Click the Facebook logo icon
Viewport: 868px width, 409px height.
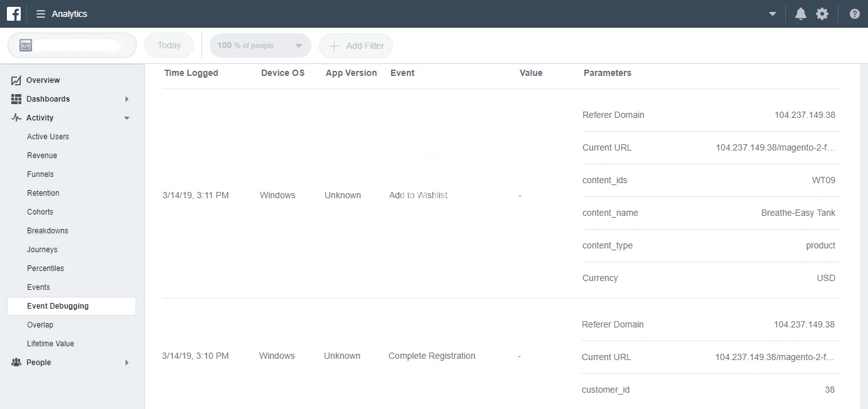tap(14, 14)
